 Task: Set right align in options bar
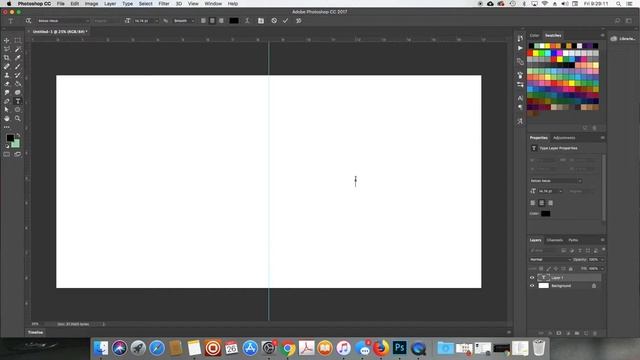pyautogui.click(x=221, y=20)
